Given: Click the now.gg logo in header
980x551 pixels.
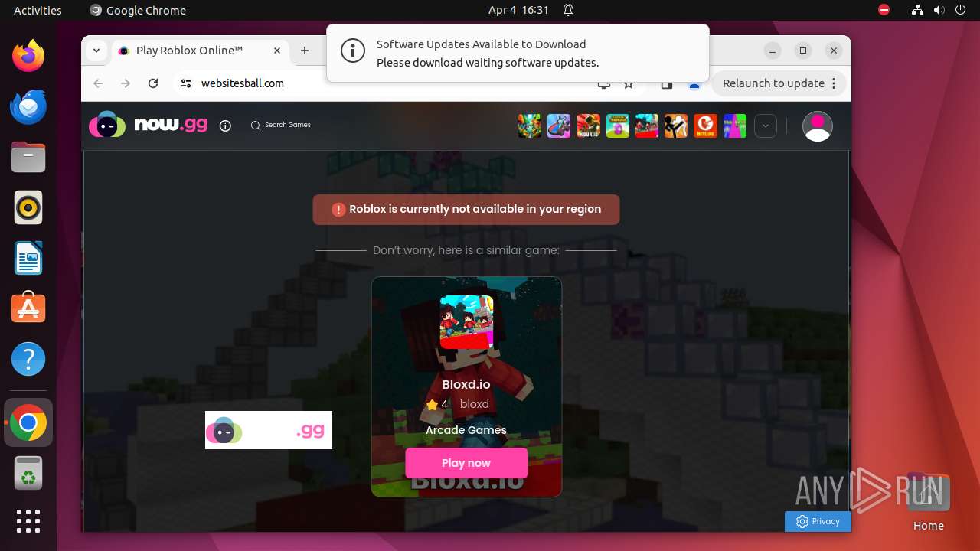Looking at the screenshot, I should tap(148, 125).
